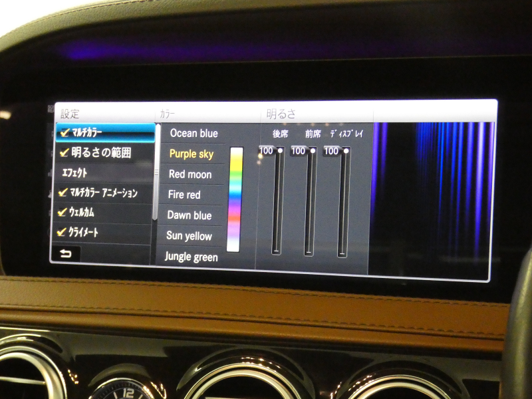Toggle the ウェルカム checkbox

point(62,212)
